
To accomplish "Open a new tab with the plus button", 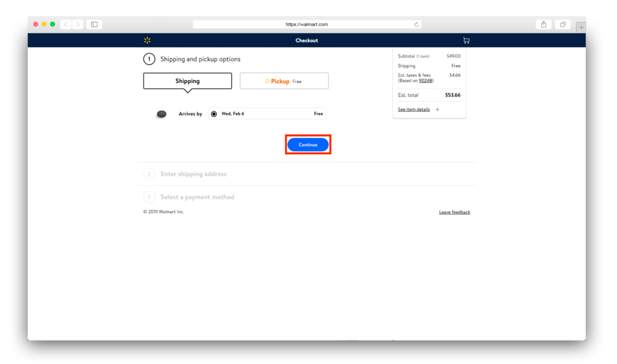I will click(581, 28).
